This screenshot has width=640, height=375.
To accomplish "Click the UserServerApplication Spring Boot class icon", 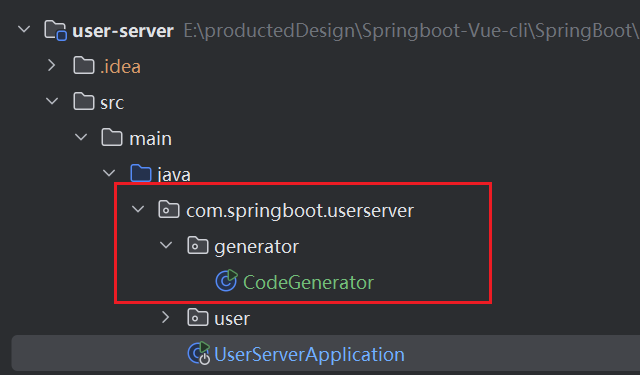I will [x=198, y=353].
